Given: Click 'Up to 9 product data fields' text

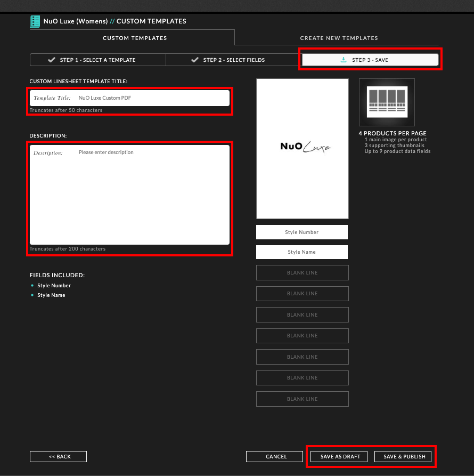Looking at the screenshot, I should tap(397, 151).
